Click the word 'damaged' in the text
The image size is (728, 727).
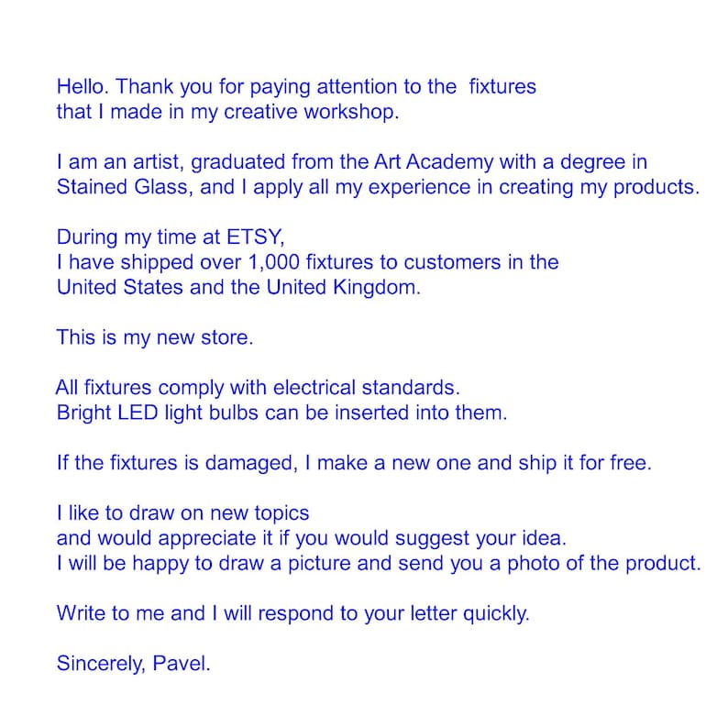point(248,463)
